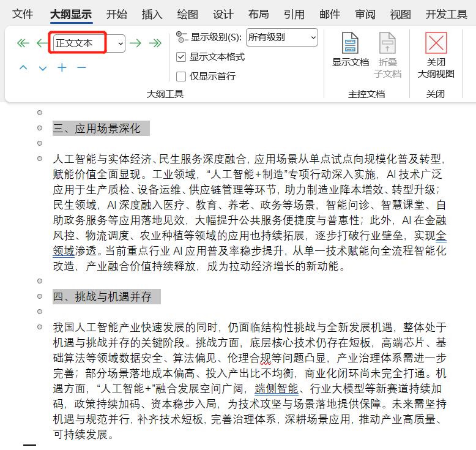Select the 大纲显示 tab

[x=71, y=14]
